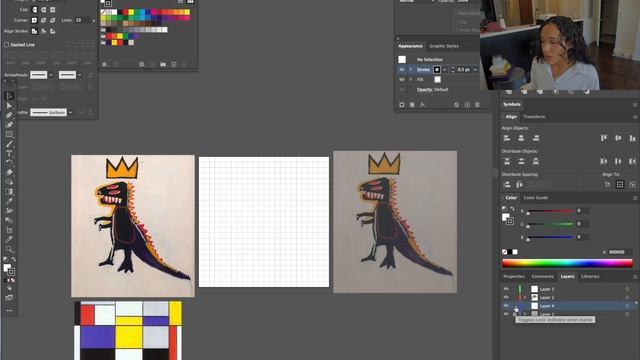This screenshot has width=640, height=360.
Task: Toggle Stroke visibility eye in Appearance panel
Action: point(402,70)
